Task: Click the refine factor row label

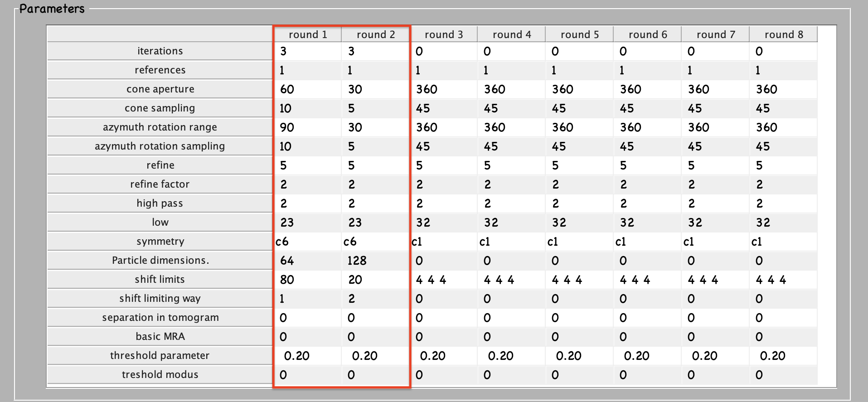Action: pos(160,184)
